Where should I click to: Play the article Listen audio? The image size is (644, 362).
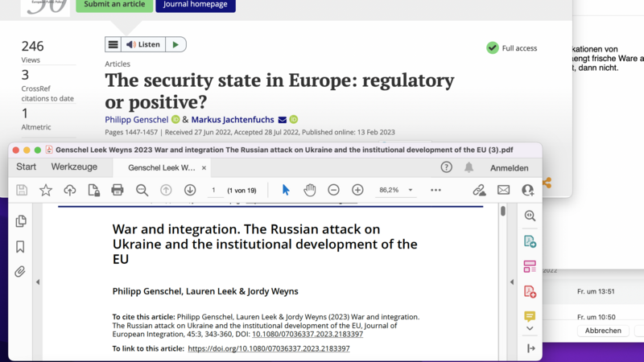tap(175, 45)
